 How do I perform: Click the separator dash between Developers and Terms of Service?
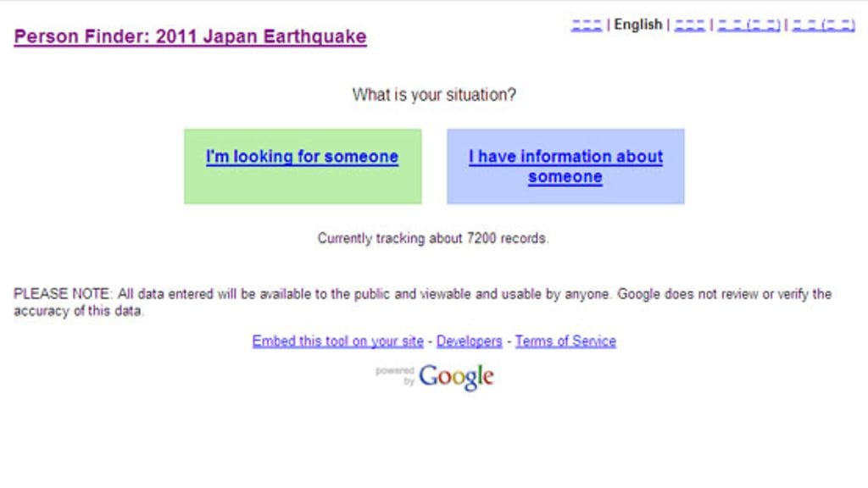tap(509, 341)
